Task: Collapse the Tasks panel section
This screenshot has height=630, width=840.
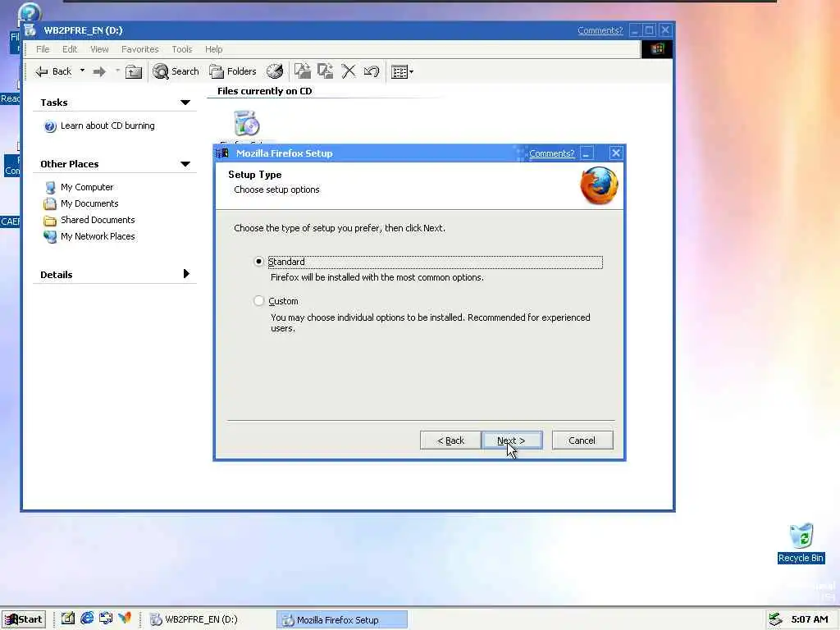Action: (x=185, y=103)
